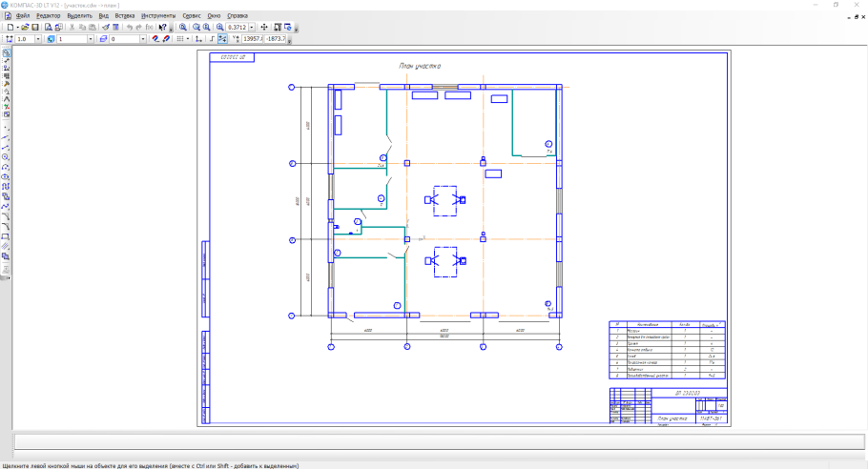Image resolution: width=868 pixels, height=469 pixels.
Task: Select the rectangle tool in left panel
Action: (x=6, y=236)
